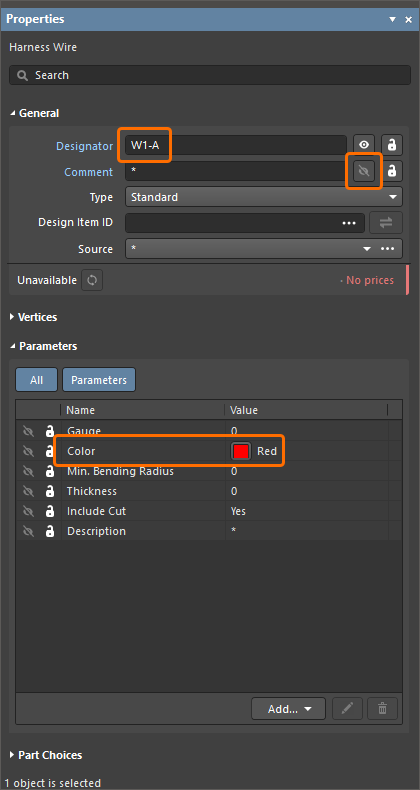Click the refresh icon next to Unavailable
The height and width of the screenshot is (790, 420).
point(92,280)
